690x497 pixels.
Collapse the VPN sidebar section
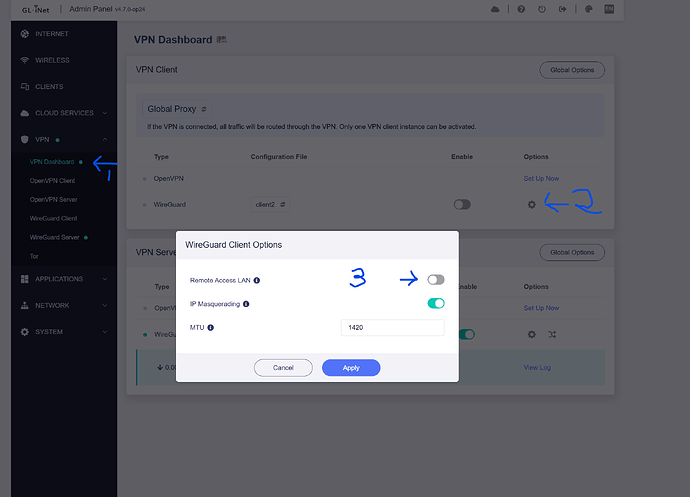(106, 139)
